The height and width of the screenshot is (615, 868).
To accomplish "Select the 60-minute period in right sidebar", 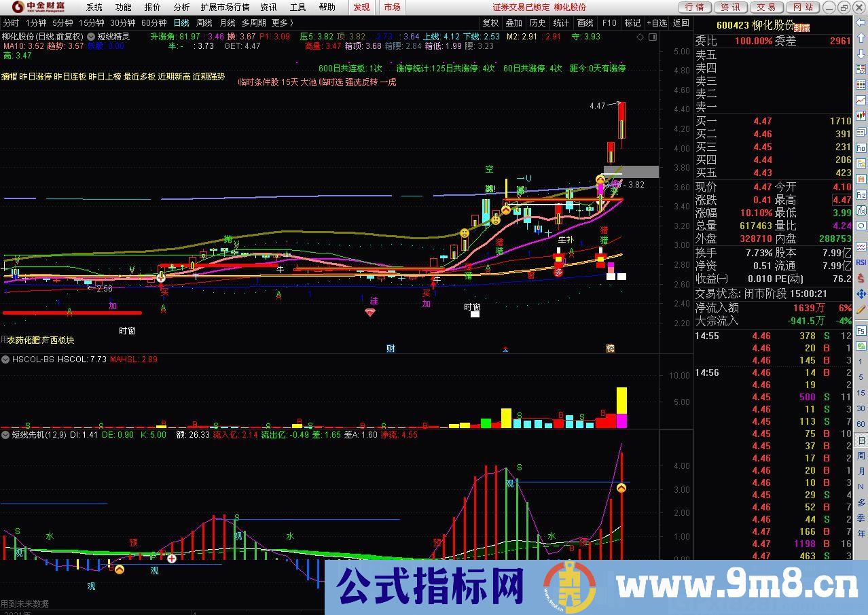I will pyautogui.click(x=861, y=424).
